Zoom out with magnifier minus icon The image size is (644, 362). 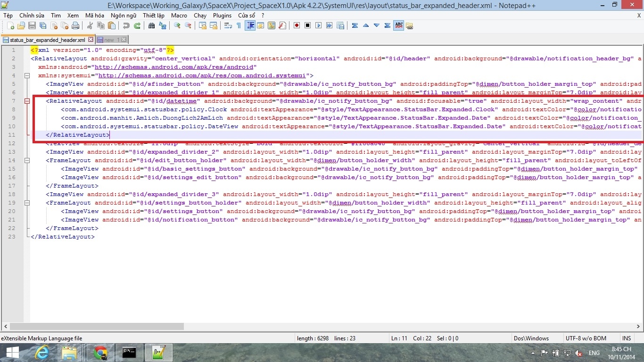(188, 25)
